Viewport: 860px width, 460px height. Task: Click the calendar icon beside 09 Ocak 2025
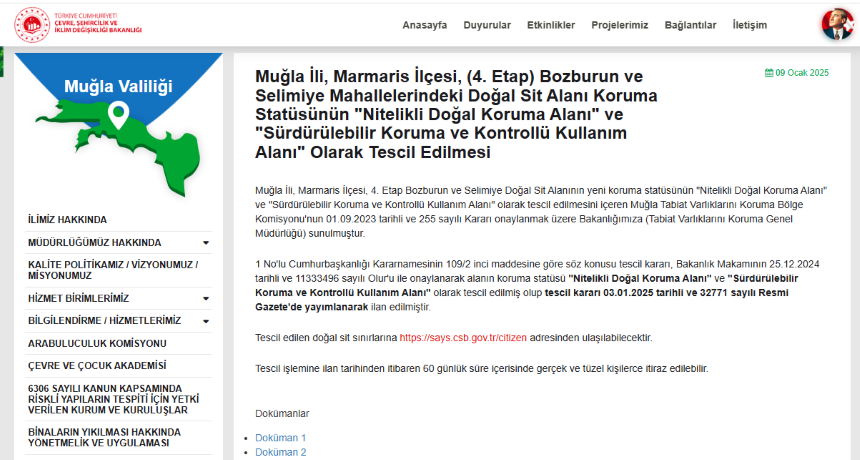[769, 73]
